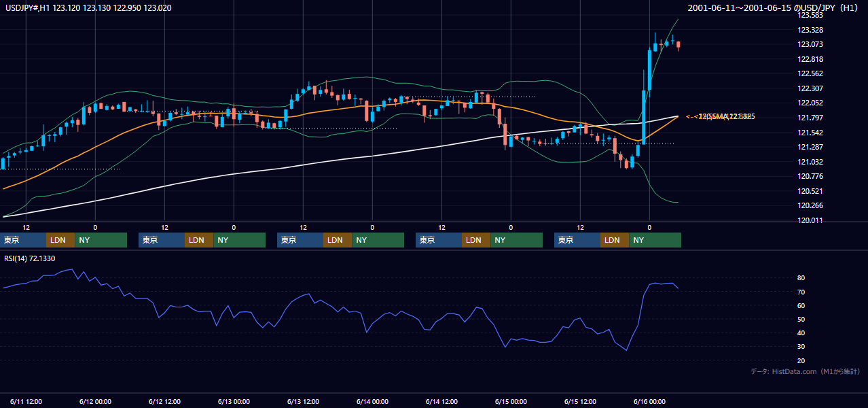This screenshot has height=408, width=868.
Task: Click price axis label 121.287
Action: point(810,147)
